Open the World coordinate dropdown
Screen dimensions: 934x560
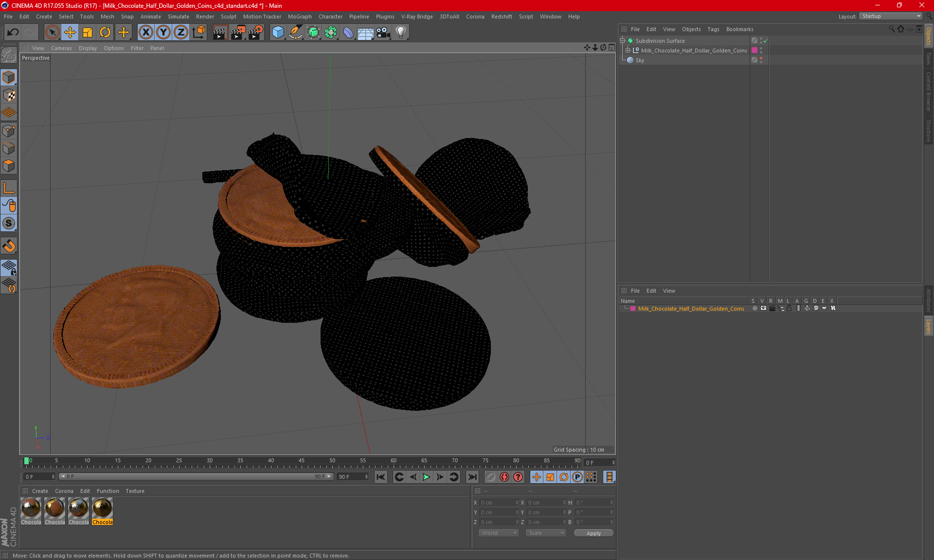point(499,533)
